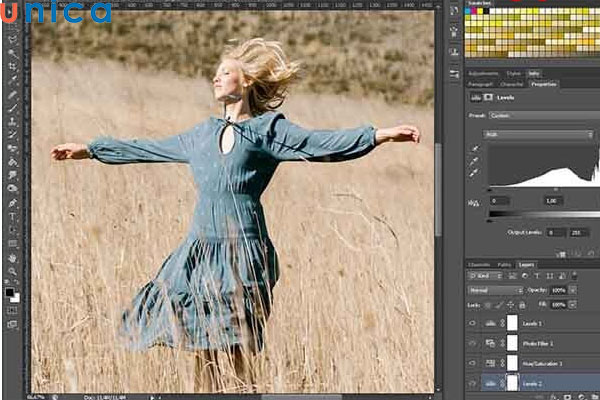The width and height of the screenshot is (600, 400).
Task: Toggle lock all for the layer
Action: pyautogui.click(x=522, y=305)
